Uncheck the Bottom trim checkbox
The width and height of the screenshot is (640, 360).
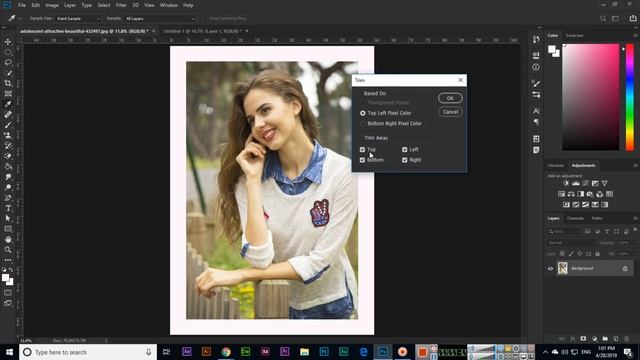362,160
